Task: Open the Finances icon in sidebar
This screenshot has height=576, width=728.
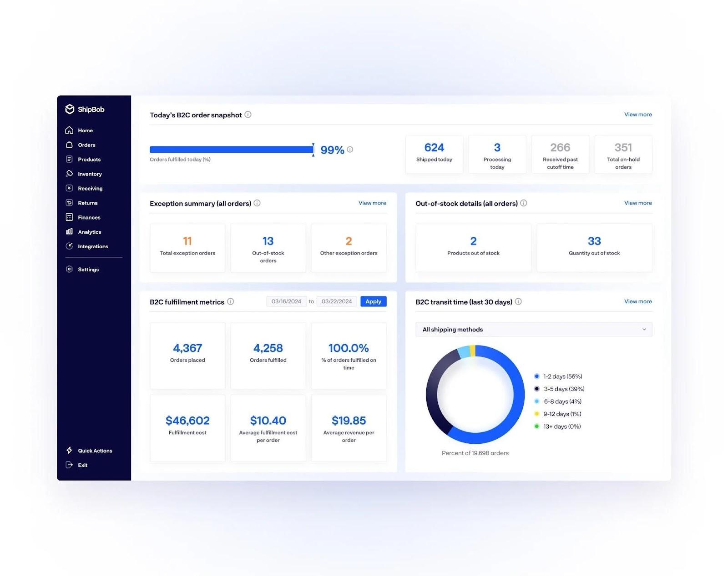Action: [x=69, y=217]
